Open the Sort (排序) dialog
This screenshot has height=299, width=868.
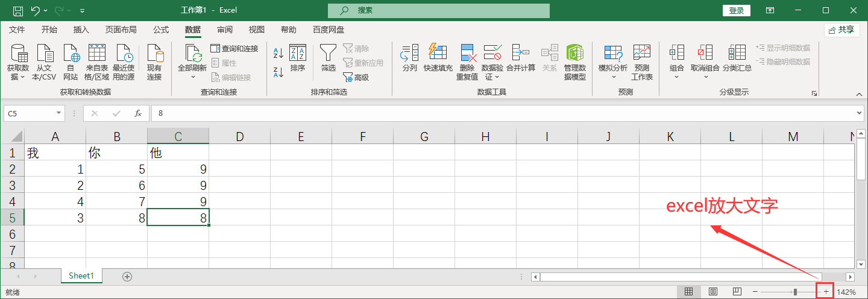[x=298, y=58]
